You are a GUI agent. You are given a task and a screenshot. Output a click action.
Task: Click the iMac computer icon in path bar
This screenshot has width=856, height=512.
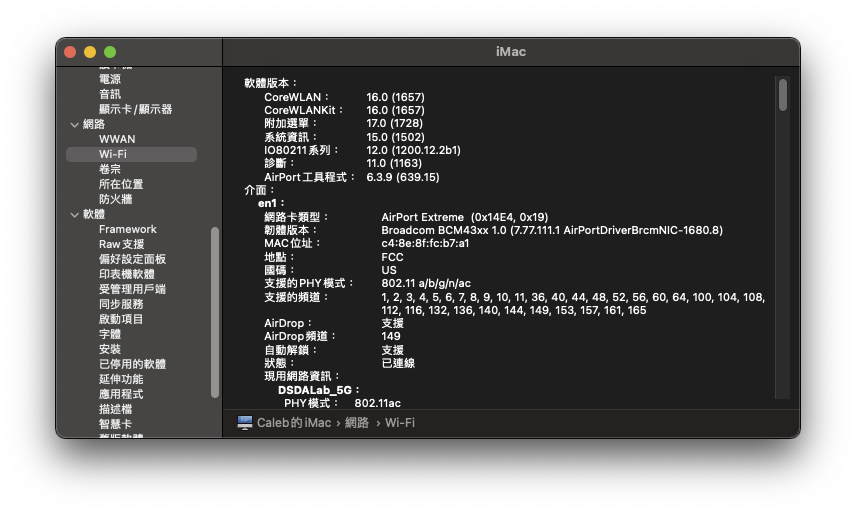pyautogui.click(x=245, y=423)
